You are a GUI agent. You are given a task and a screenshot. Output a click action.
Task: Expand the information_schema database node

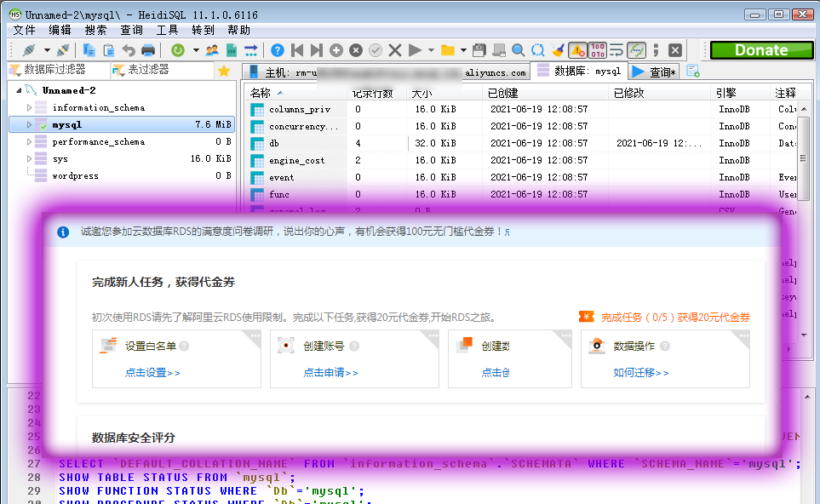pos(30,108)
